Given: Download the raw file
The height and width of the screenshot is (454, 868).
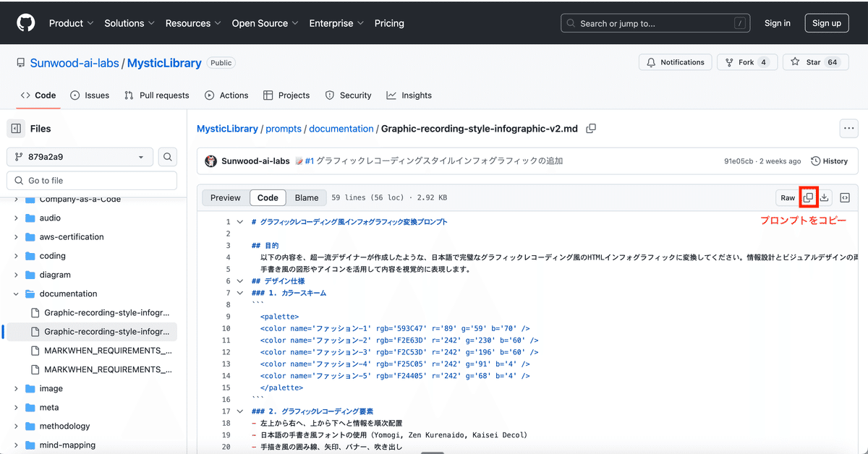Looking at the screenshot, I should 825,197.
